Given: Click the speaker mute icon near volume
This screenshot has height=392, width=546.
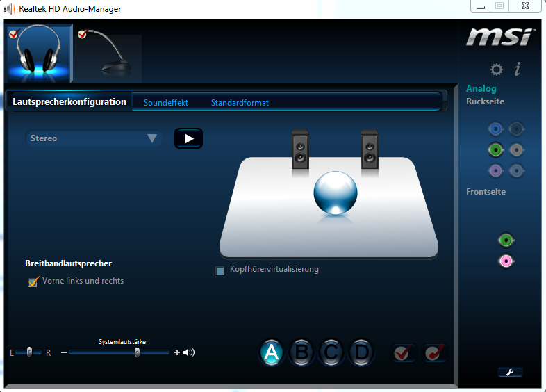Looking at the screenshot, I should [x=189, y=352].
